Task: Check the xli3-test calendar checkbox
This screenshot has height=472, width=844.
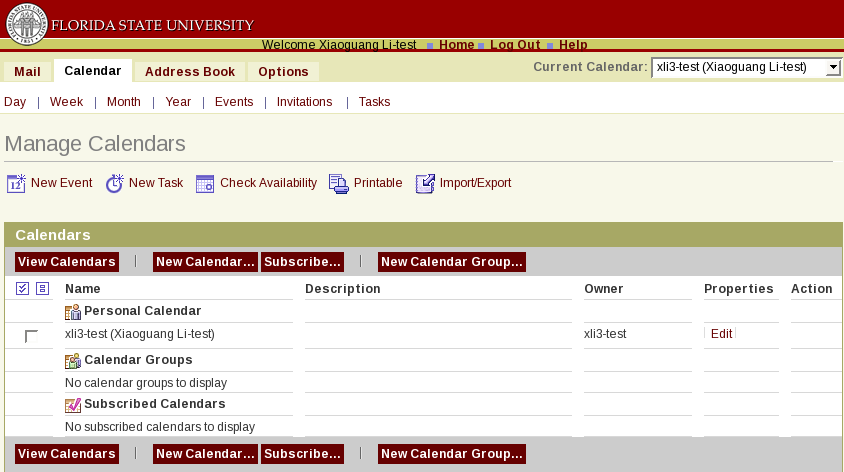Action: tap(31, 336)
